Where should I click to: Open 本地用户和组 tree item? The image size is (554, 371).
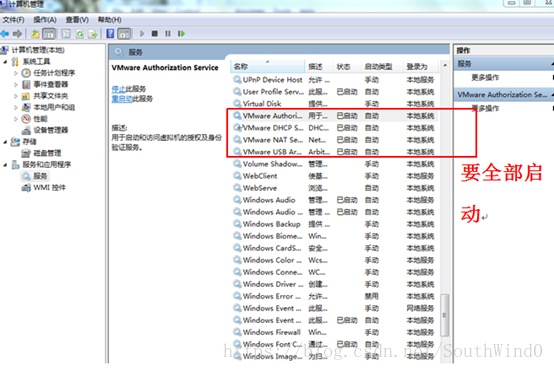[x=54, y=107]
